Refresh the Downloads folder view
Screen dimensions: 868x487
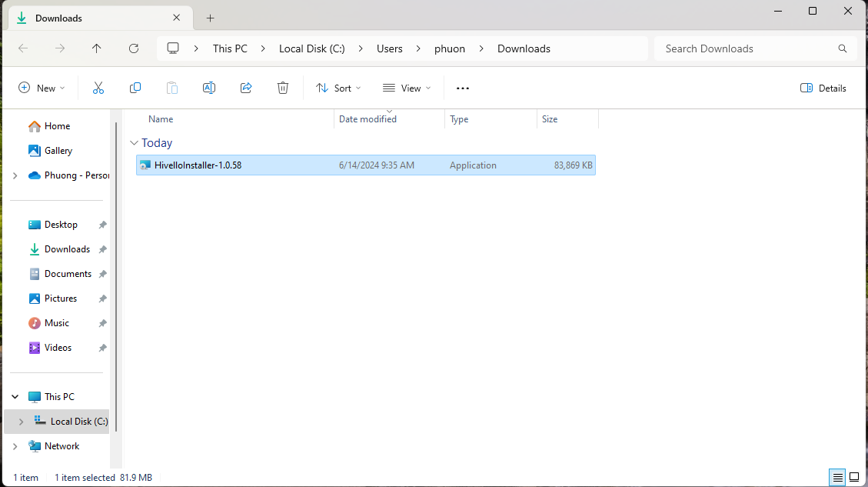click(134, 48)
